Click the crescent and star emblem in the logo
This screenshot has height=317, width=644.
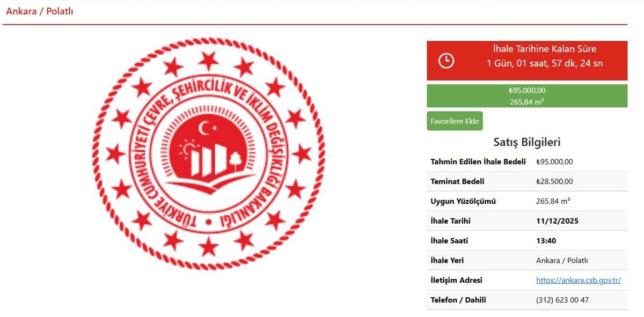[208, 129]
